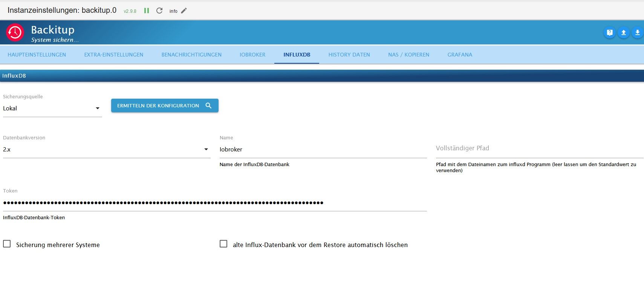This screenshot has width=644, height=281.
Task: Go to Benachrichtigungen tab
Action: [191, 55]
